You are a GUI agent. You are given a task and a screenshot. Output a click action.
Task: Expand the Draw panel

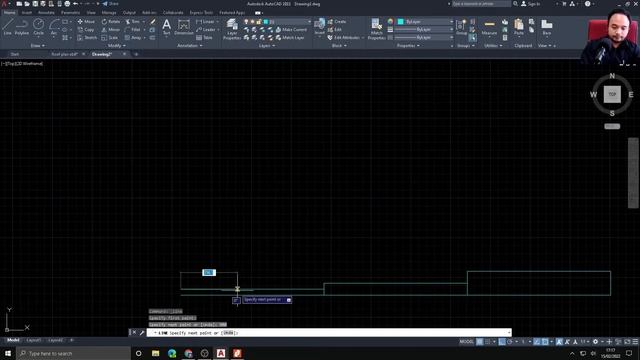(38, 46)
